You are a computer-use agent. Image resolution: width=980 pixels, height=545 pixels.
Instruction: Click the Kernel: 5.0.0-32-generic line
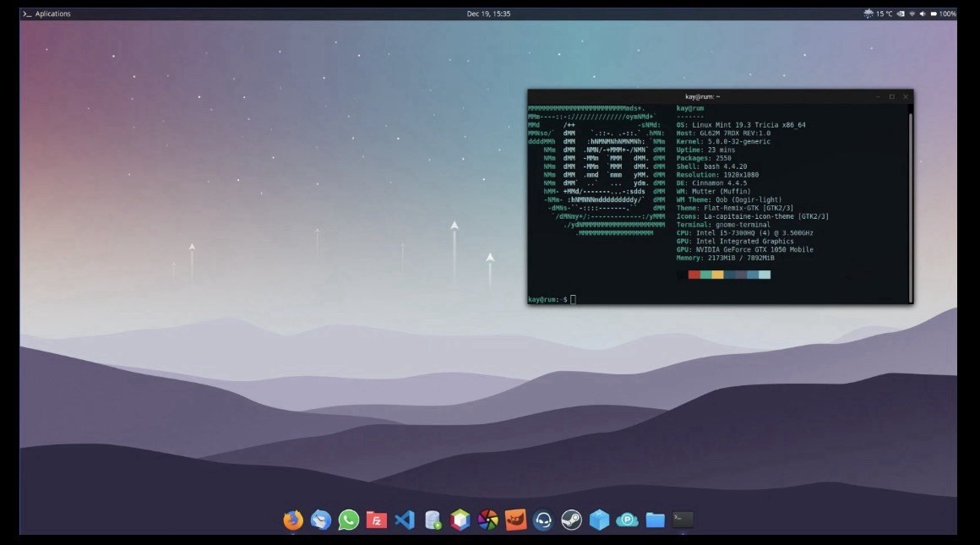(723, 141)
